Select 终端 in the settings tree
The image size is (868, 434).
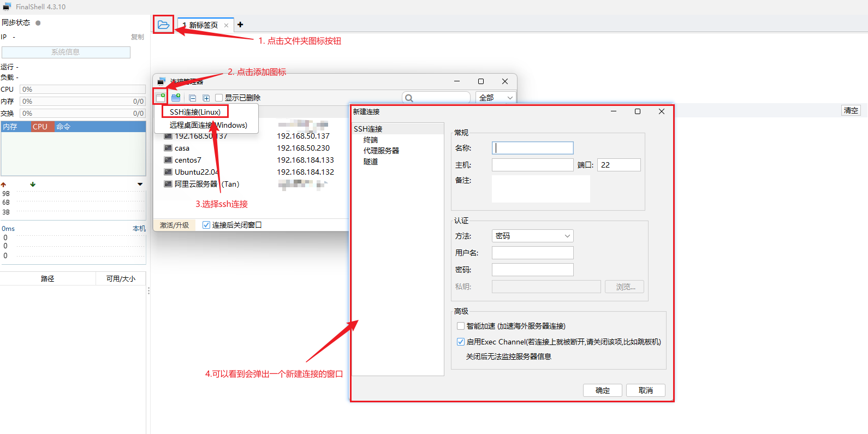(371, 140)
